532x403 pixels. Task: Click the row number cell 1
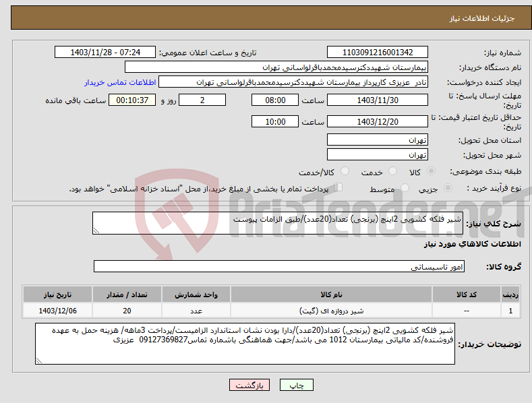pyautogui.click(x=510, y=311)
